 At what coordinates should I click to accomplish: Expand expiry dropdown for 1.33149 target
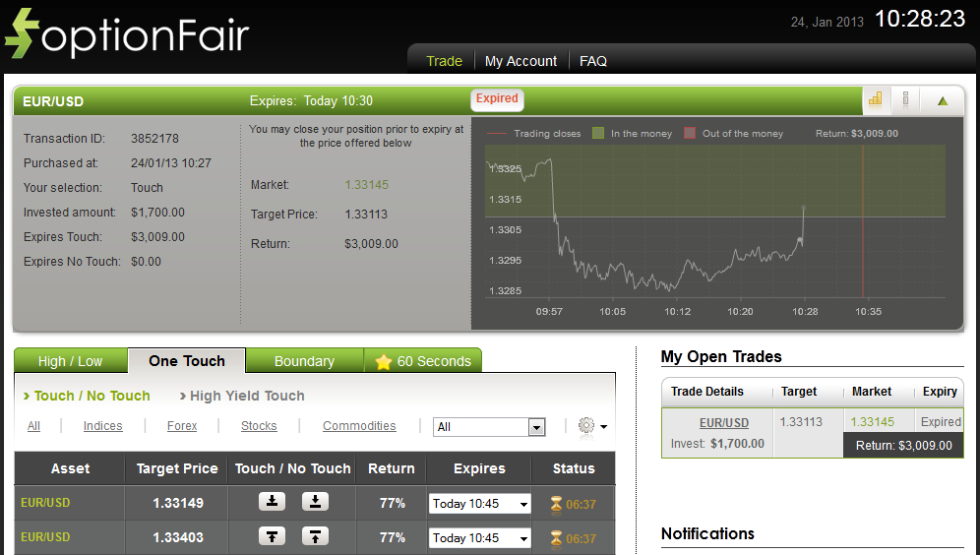[x=523, y=504]
